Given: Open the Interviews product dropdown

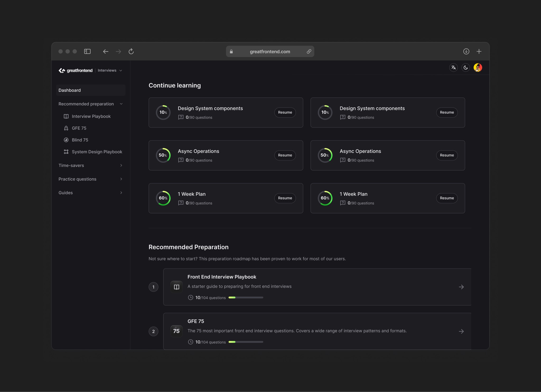Looking at the screenshot, I should tap(110, 71).
